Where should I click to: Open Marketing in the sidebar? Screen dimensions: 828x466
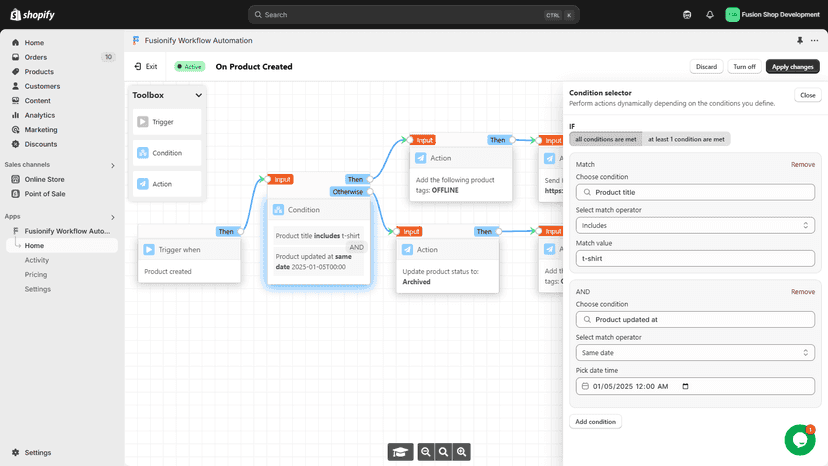41,129
